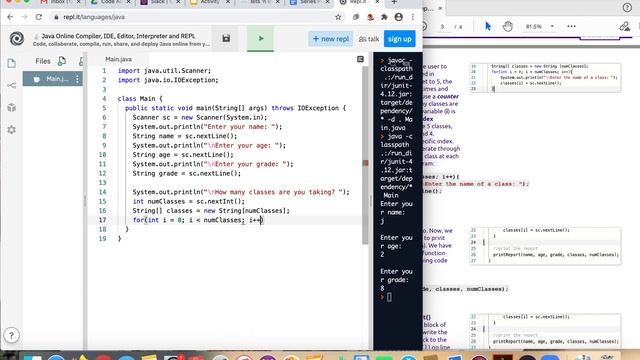This screenshot has height=360, width=640.
Task: Select the Main.java file in file tree
Action: tap(52, 79)
